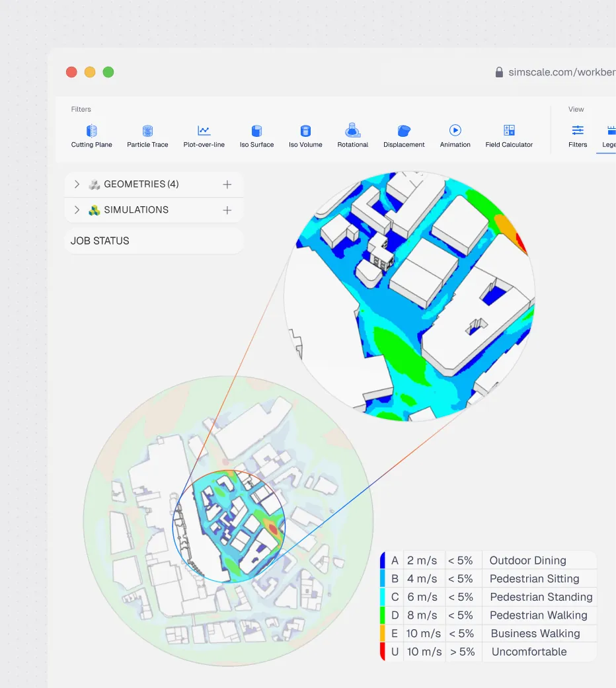This screenshot has height=688, width=616.
Task: Click the SIMULATIONS colored cubes icon
Action: point(95,210)
